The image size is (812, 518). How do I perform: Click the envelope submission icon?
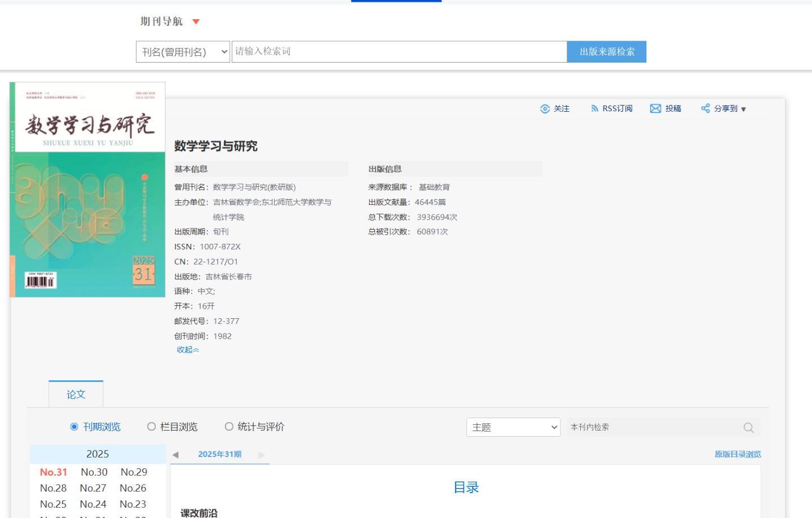coord(655,109)
